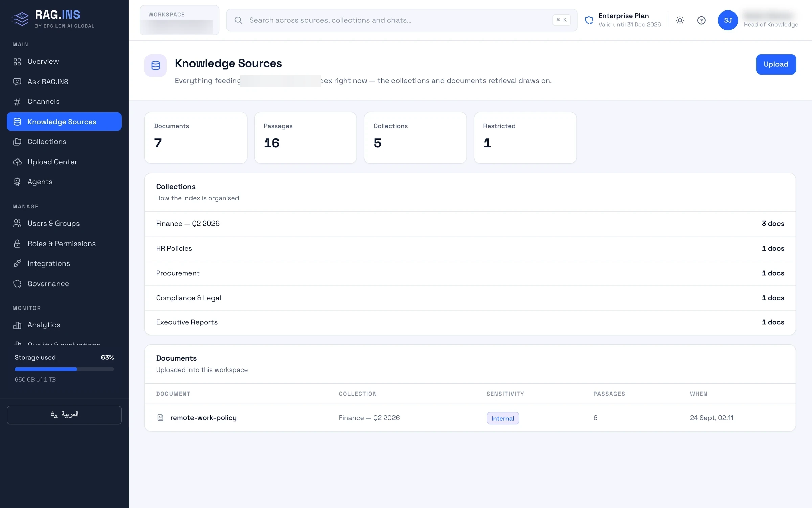This screenshot has height=508, width=812.
Task: Click the Collections folder icon in sidebar
Action: coord(17,142)
